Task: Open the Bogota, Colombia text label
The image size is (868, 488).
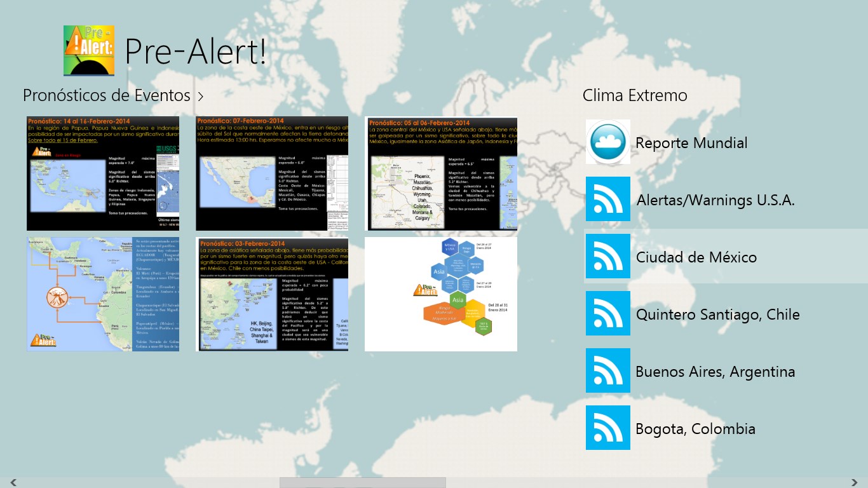Action: (x=695, y=429)
